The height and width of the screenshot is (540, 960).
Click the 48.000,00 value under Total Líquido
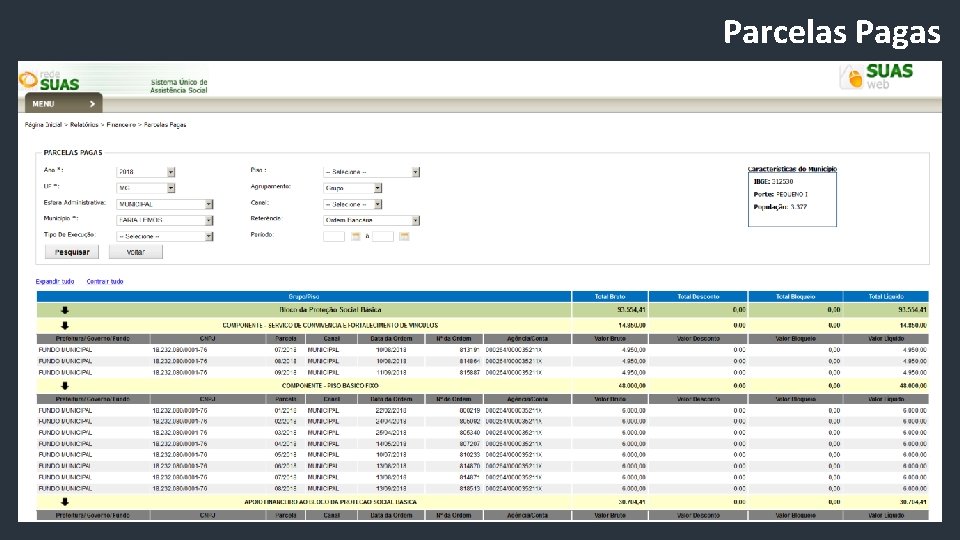pyautogui.click(x=913, y=386)
